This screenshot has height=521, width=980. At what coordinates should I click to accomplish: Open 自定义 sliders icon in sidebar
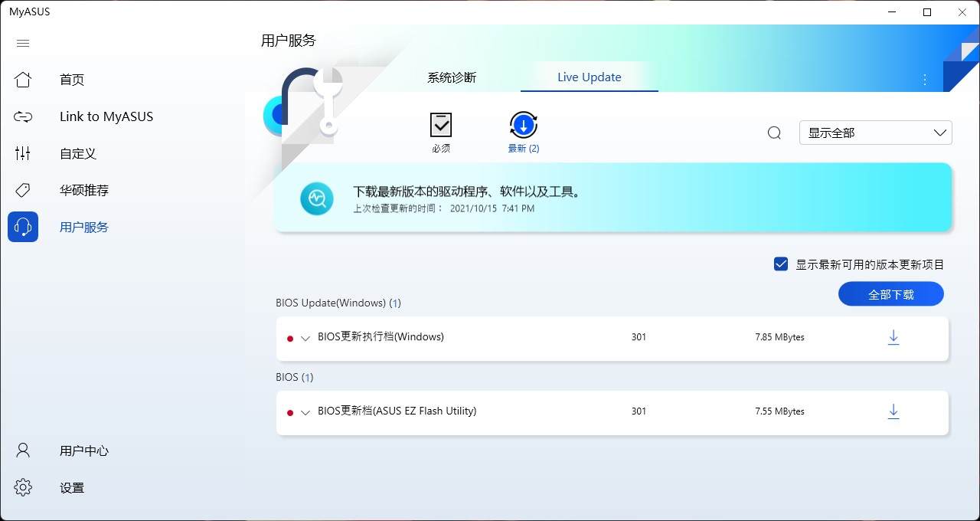(x=23, y=153)
